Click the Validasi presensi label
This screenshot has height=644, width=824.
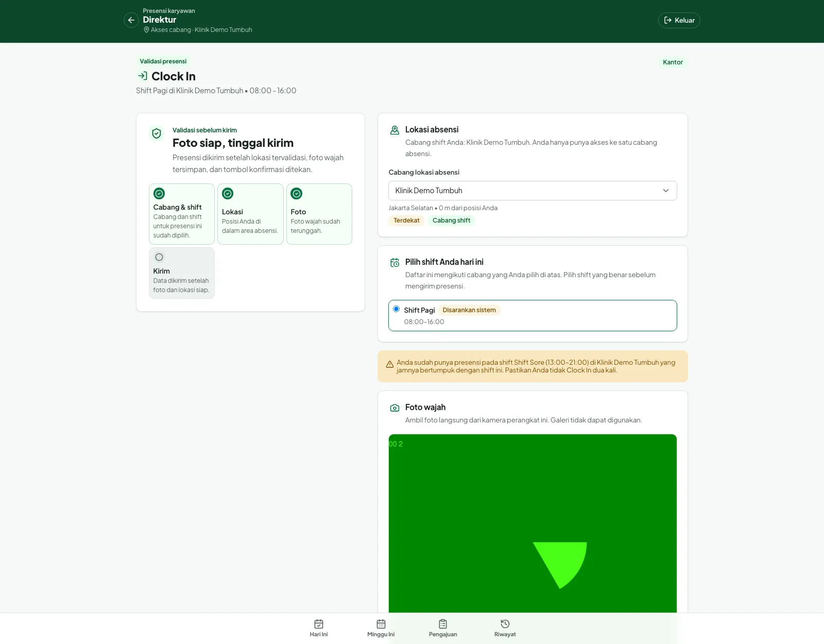click(x=163, y=61)
